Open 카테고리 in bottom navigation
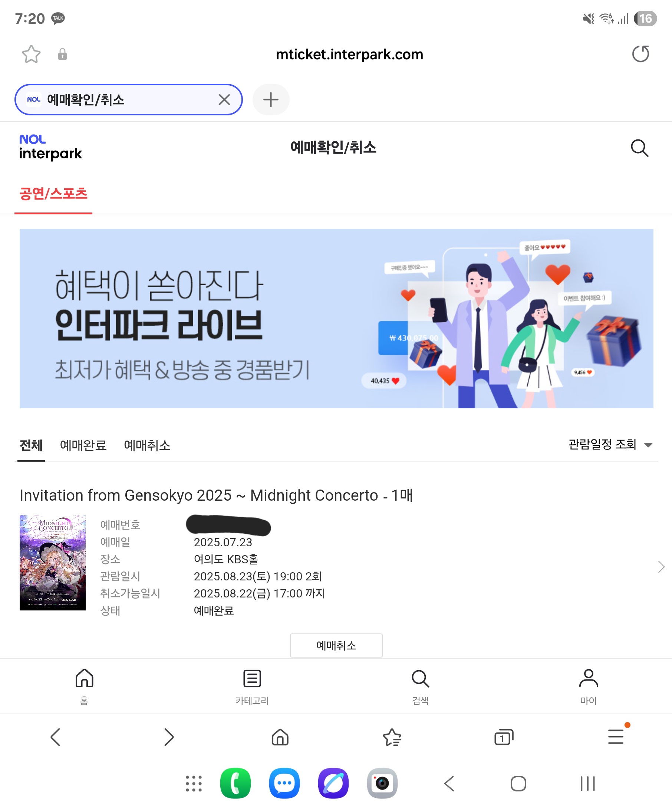 pos(252,687)
